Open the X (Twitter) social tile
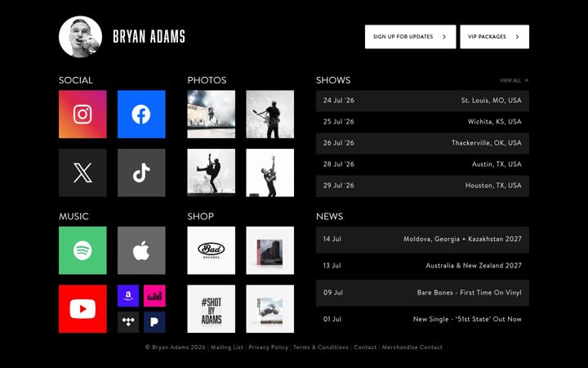This screenshot has width=588, height=368. 82,173
